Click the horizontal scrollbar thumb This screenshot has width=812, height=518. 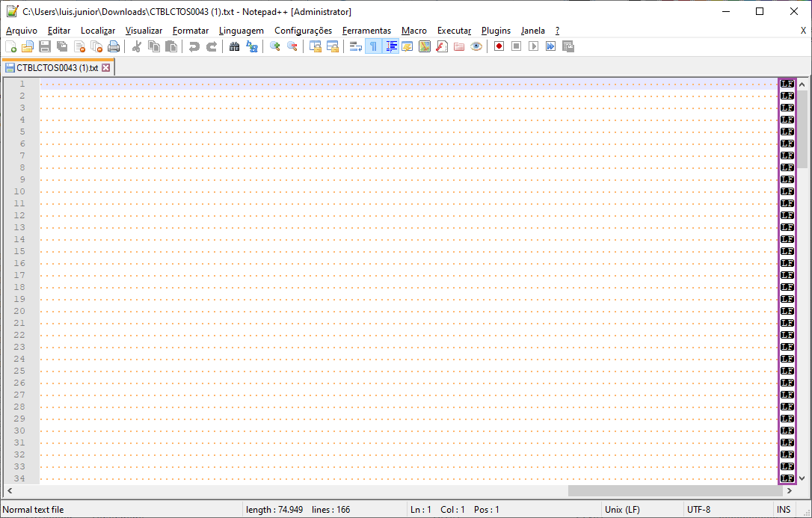coord(676,490)
